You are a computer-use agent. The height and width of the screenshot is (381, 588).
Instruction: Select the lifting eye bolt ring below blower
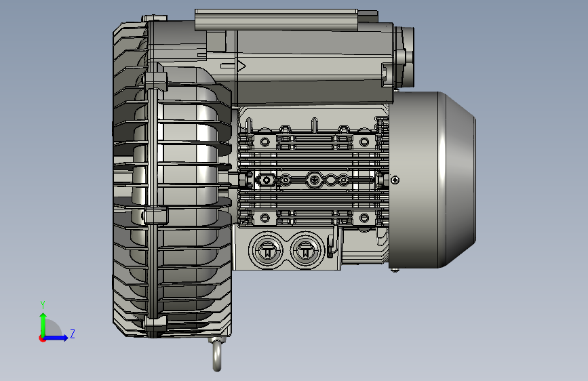[x=217, y=355]
